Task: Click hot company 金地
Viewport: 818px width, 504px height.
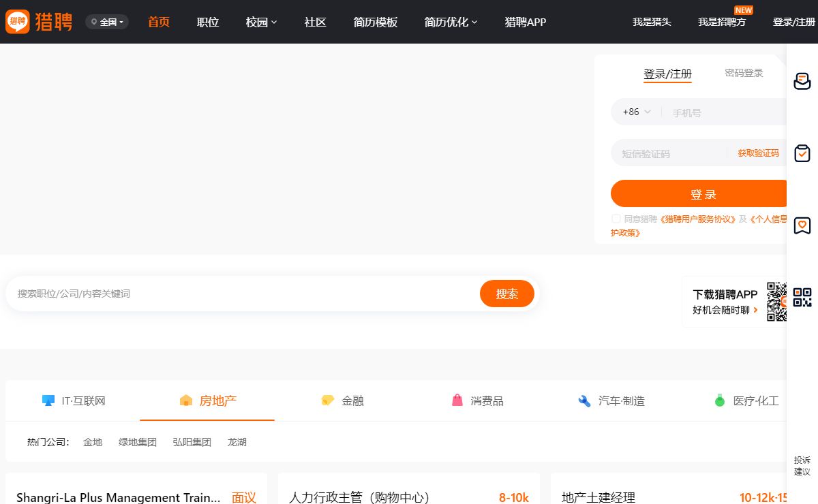Action: tap(93, 442)
